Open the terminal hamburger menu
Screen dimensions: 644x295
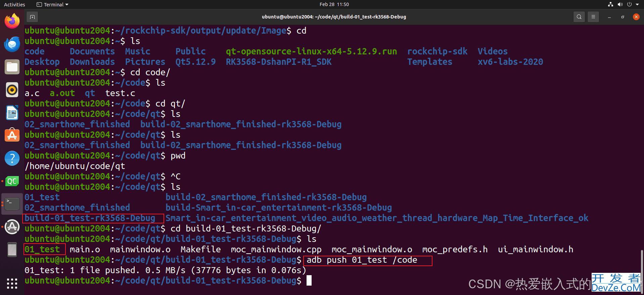pos(593,17)
